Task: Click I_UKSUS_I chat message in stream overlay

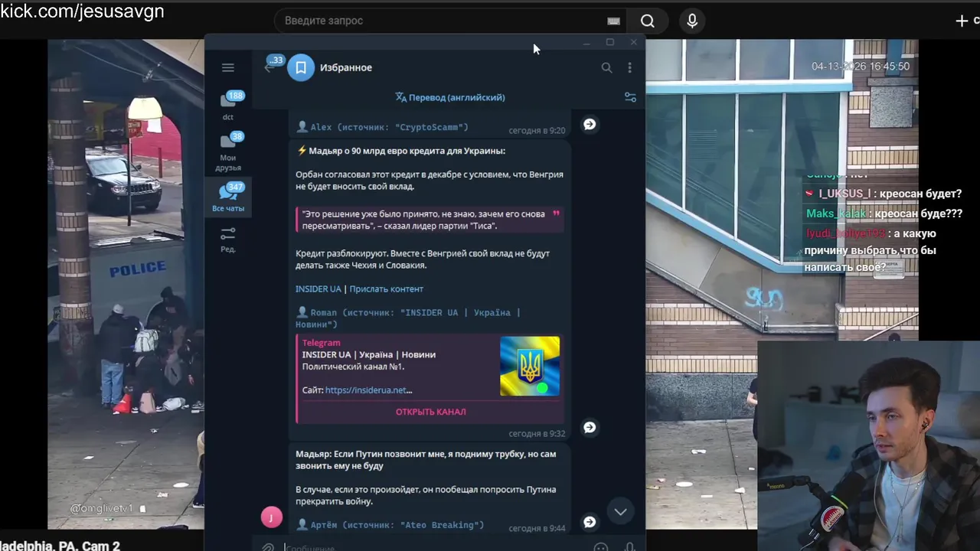Action: pyautogui.click(x=883, y=194)
